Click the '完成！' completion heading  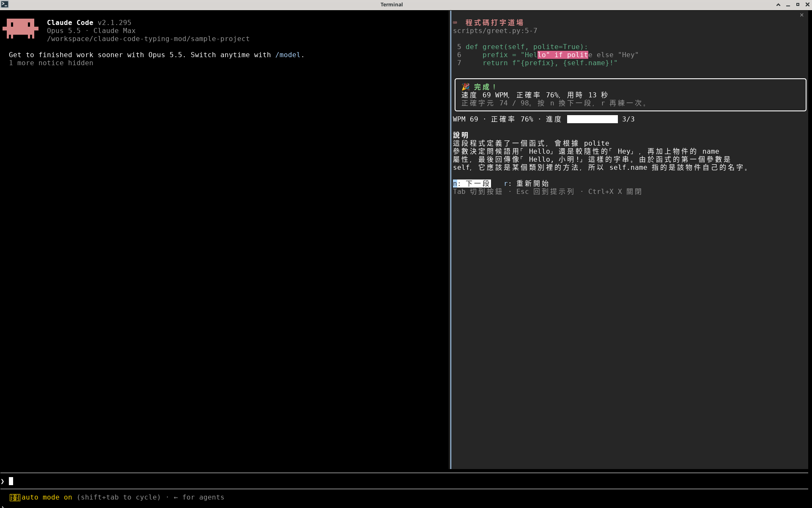[485, 87]
